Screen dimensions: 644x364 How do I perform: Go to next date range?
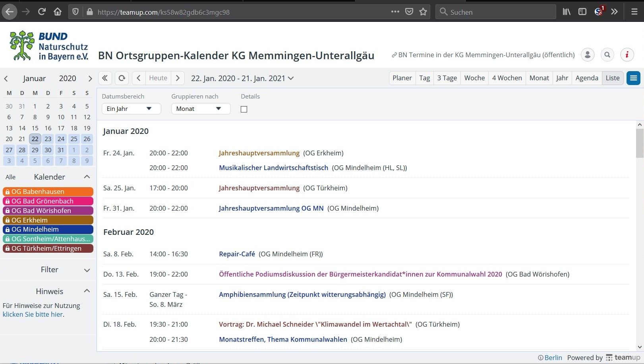(x=178, y=78)
